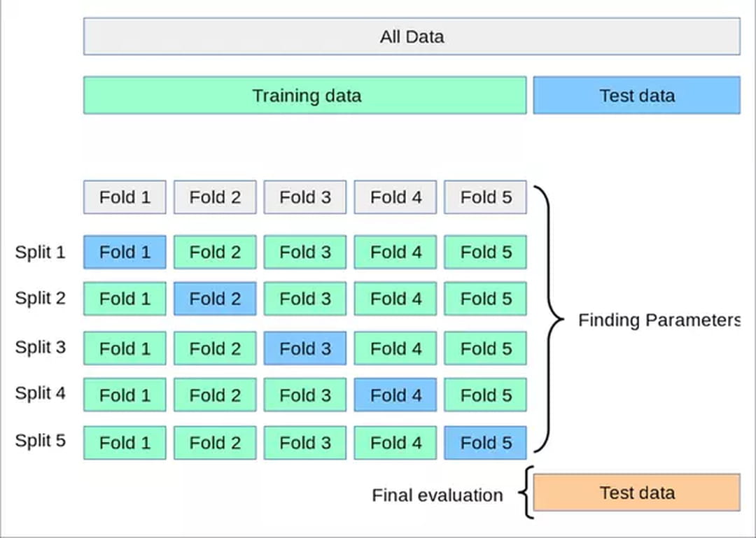Select the Final evaluation label
This screenshot has width=756, height=538.
click(x=437, y=495)
